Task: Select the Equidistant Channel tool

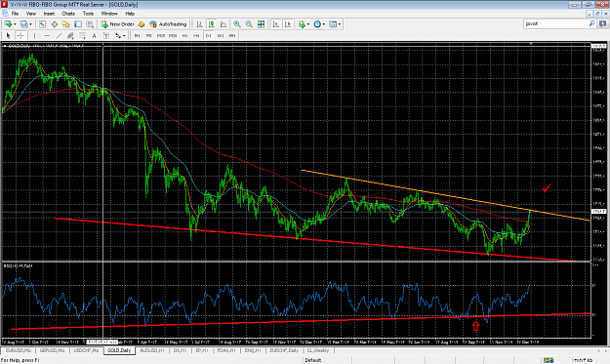Action: (x=70, y=35)
